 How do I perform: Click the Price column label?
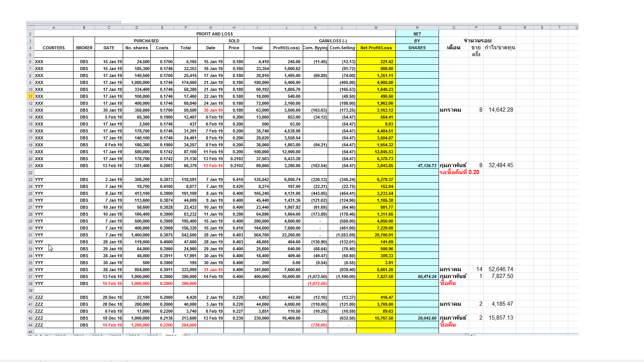(x=234, y=48)
